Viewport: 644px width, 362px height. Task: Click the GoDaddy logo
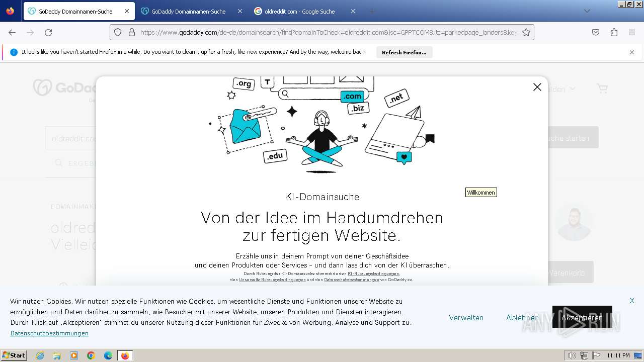64,88
